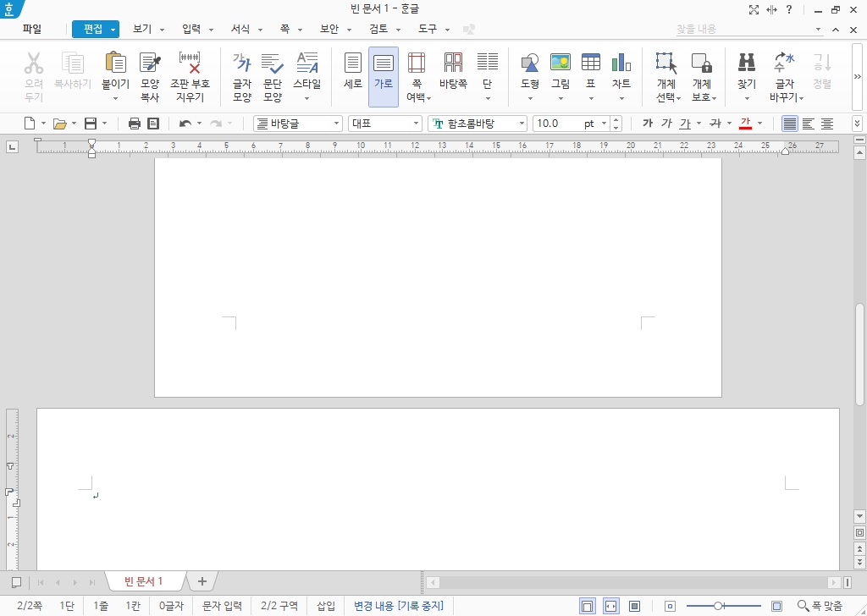Open the 쪽 menu
Image resolution: width=867 pixels, height=616 pixels.
click(284, 29)
